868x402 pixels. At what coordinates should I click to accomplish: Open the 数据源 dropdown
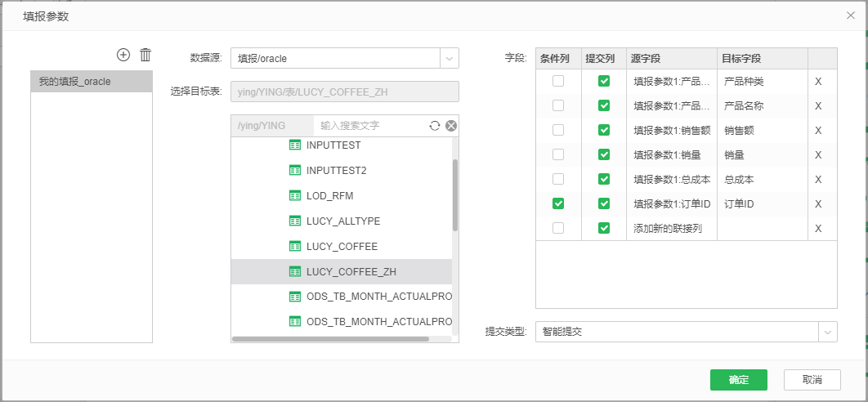(x=449, y=58)
